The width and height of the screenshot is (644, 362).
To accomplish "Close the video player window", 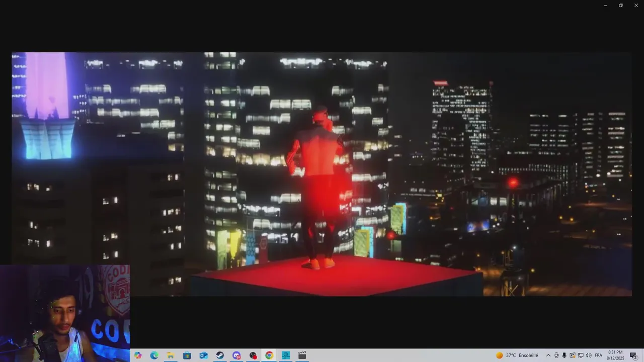I will [636, 6].
